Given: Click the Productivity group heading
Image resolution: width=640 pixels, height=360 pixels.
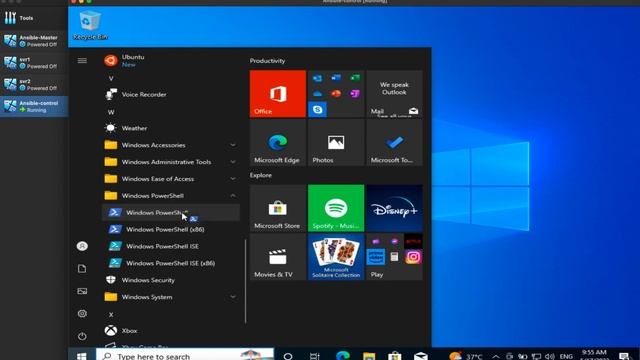Looking at the screenshot, I should coord(267,61).
